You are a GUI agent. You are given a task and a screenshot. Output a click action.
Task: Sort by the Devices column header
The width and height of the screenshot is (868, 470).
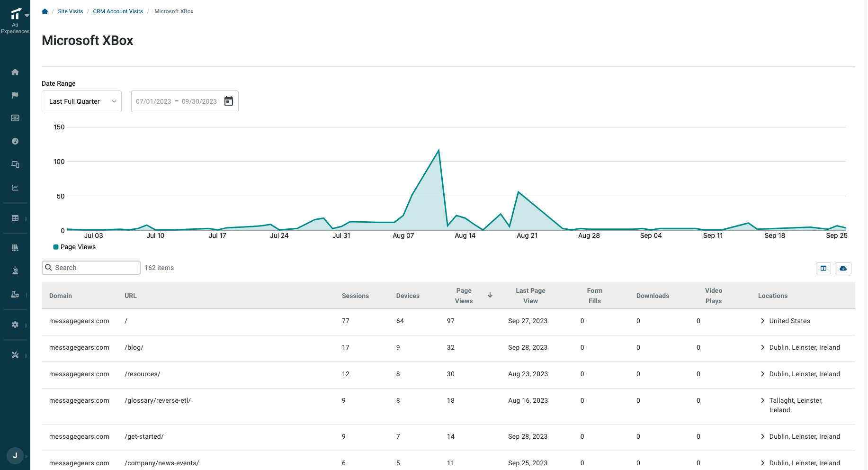pyautogui.click(x=408, y=296)
